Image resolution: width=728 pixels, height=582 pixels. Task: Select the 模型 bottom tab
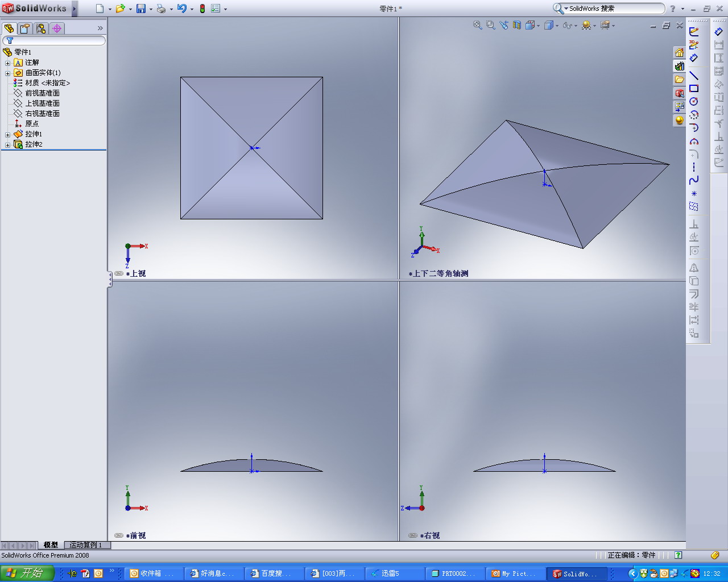pyautogui.click(x=51, y=545)
